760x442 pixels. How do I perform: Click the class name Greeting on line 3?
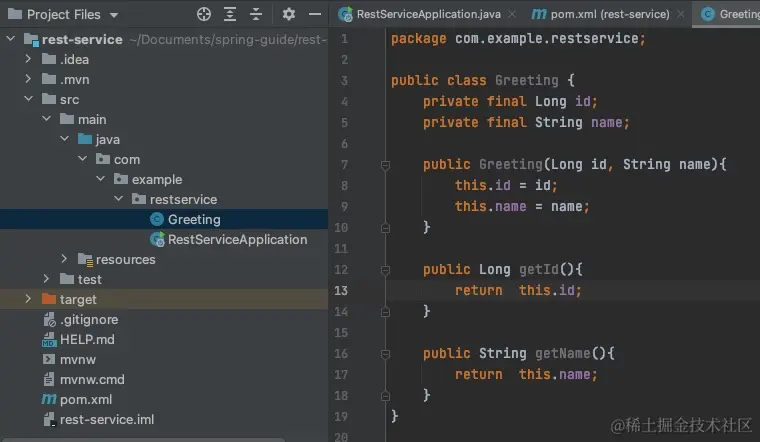[x=526, y=80]
